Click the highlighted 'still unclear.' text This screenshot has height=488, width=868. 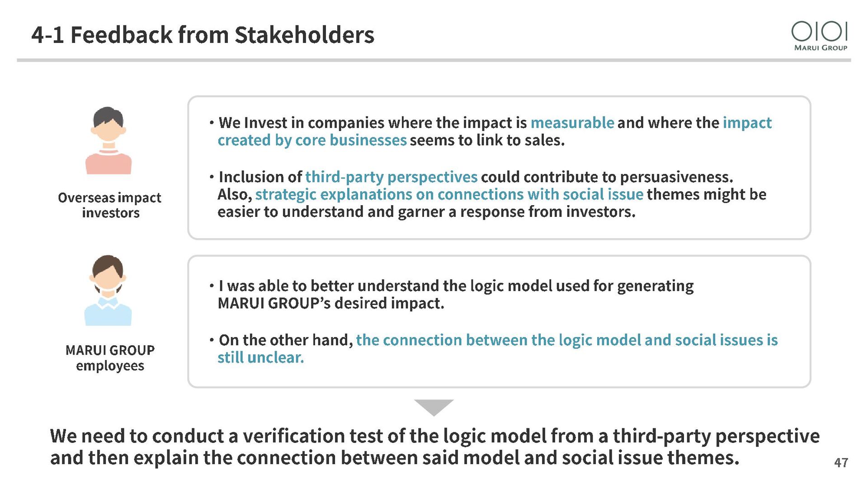[261, 358]
